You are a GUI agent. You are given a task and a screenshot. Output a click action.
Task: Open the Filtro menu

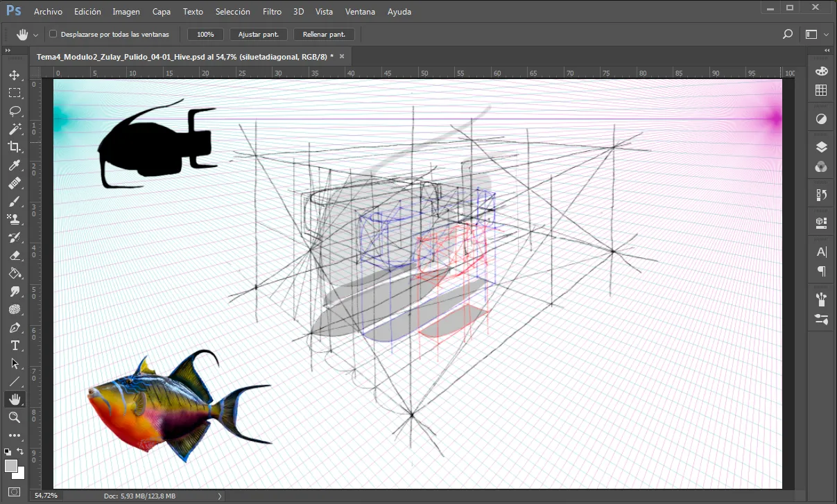[x=273, y=12]
